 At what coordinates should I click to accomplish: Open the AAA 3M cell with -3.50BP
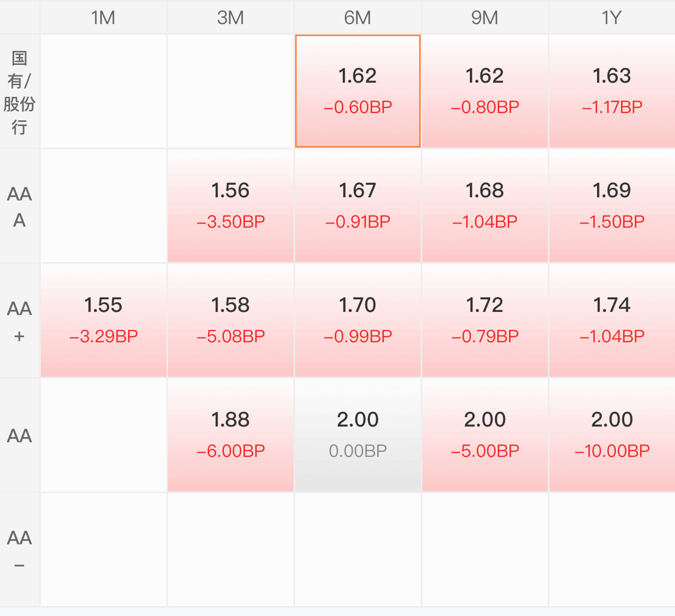click(231, 206)
